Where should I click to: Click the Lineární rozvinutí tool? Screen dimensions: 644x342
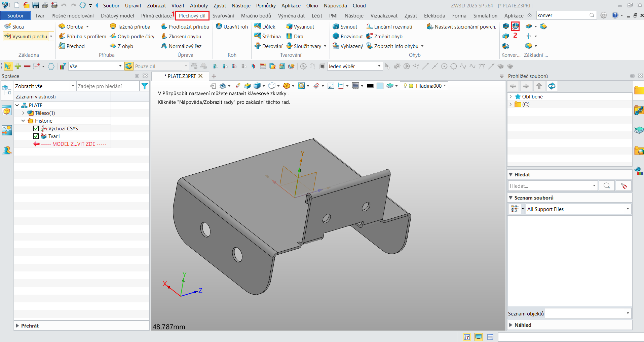click(389, 27)
